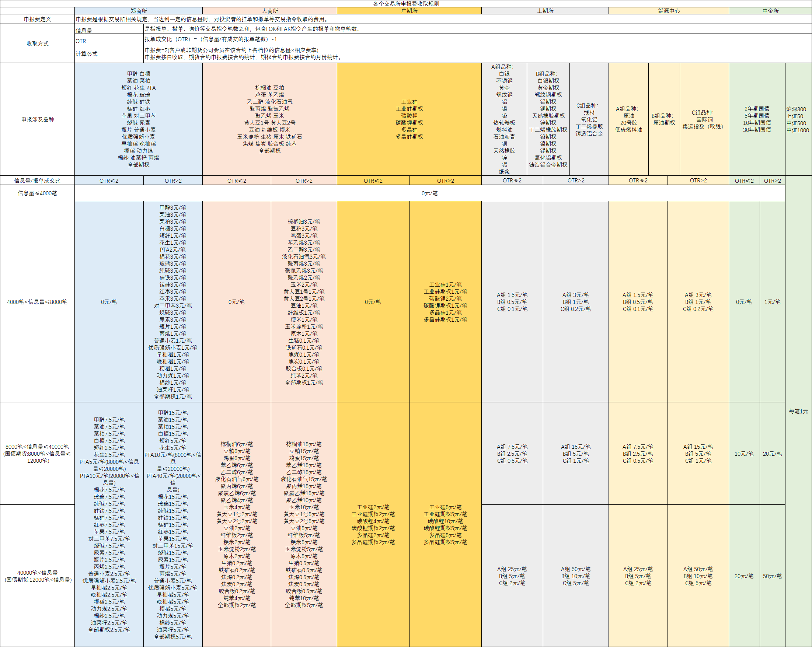Select 中金所 1元/笔 cell
Viewport: 812px width, 647px height.
(773, 302)
